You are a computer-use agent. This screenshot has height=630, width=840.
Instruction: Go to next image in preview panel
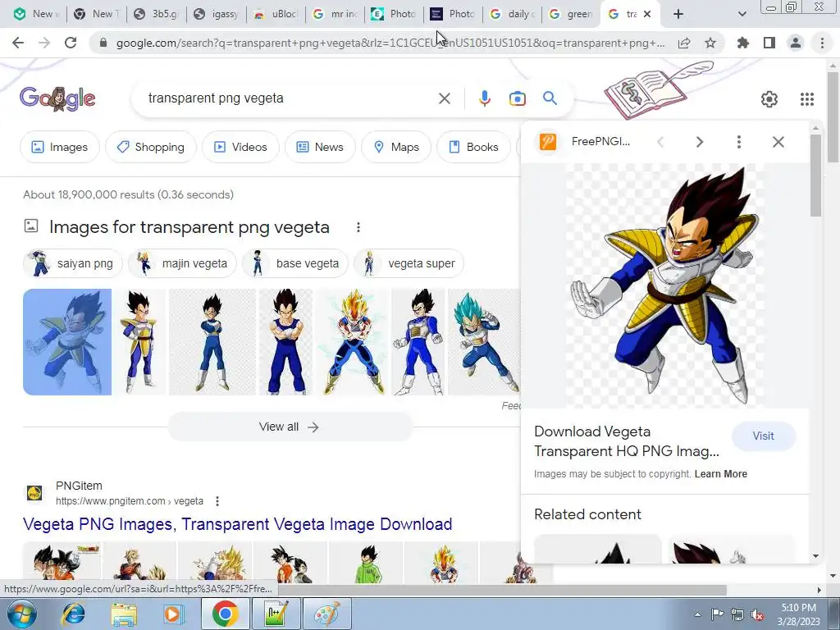point(699,142)
